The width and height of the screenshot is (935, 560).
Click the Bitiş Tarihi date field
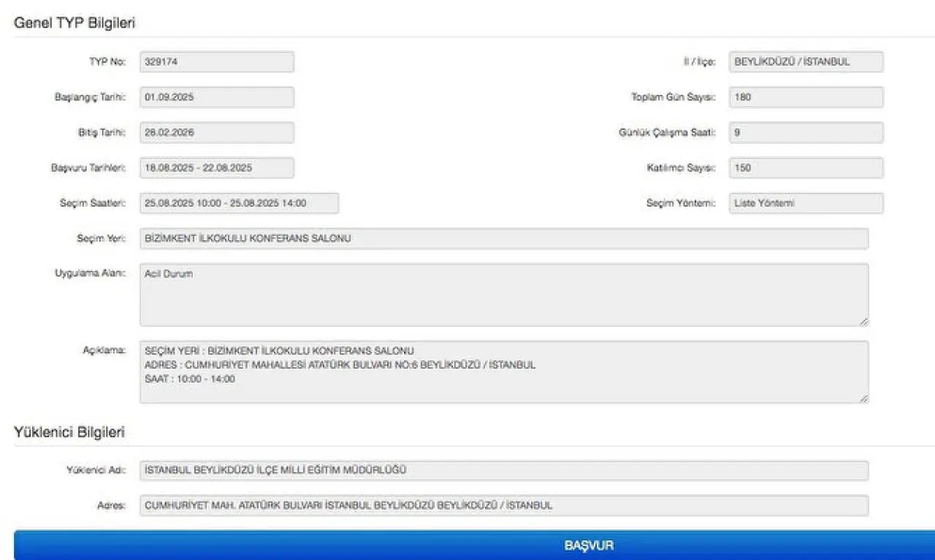coord(216,133)
